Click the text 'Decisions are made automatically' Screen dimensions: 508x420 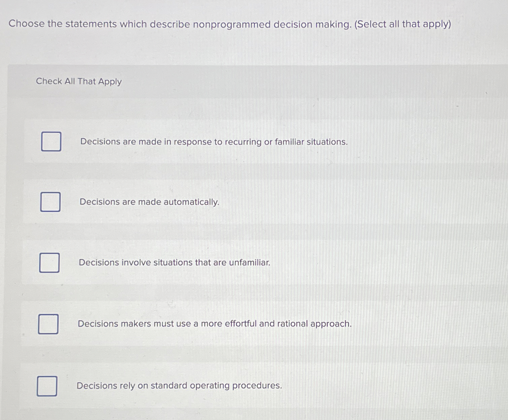(x=149, y=202)
